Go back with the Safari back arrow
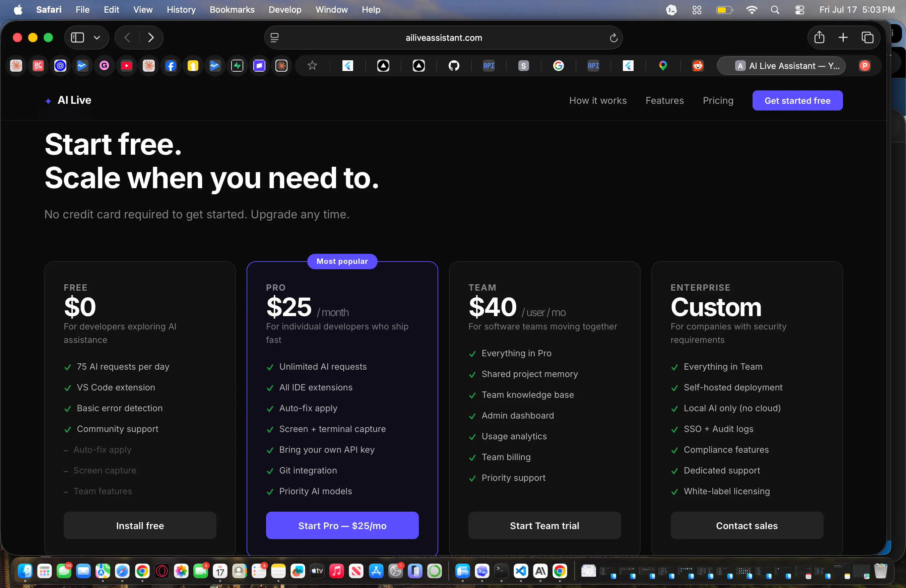This screenshot has height=588, width=906. (x=128, y=37)
